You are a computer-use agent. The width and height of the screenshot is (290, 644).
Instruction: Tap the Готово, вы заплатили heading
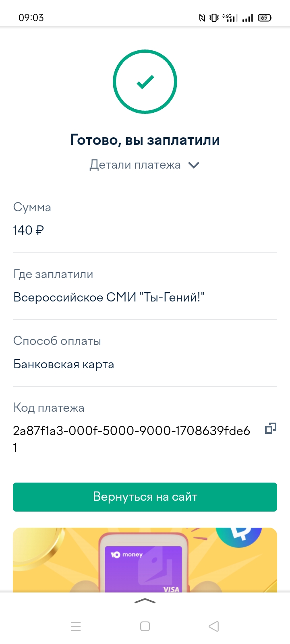(145, 140)
